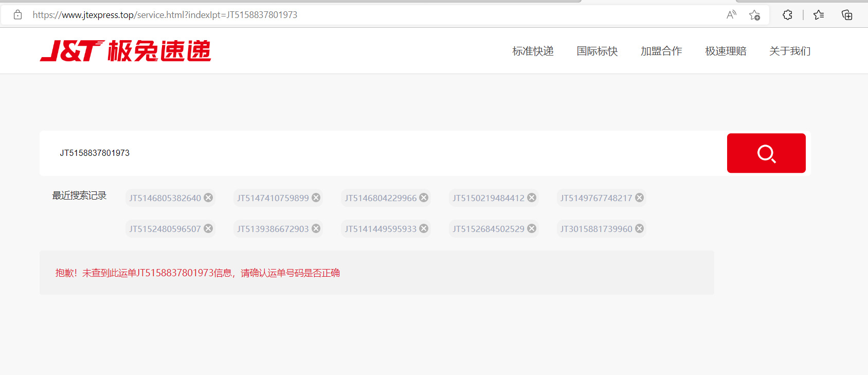Search again for JT5150219484412

click(489, 198)
